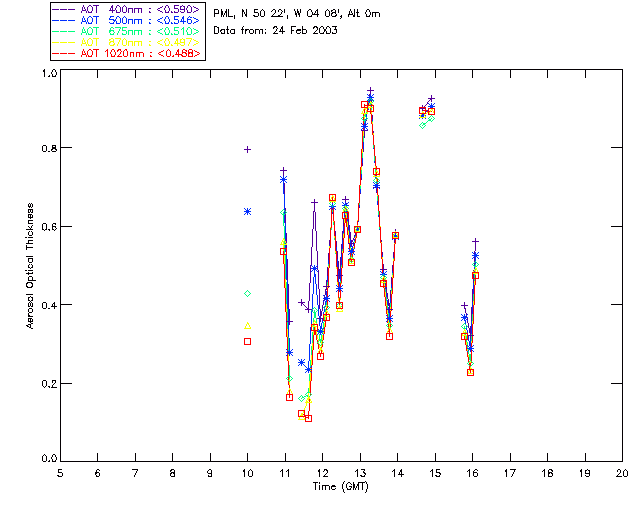Screen dimensions: 640x512
Task: Click the 'AOT 1020nm : <0.488>' legend entry
Action: point(126,53)
